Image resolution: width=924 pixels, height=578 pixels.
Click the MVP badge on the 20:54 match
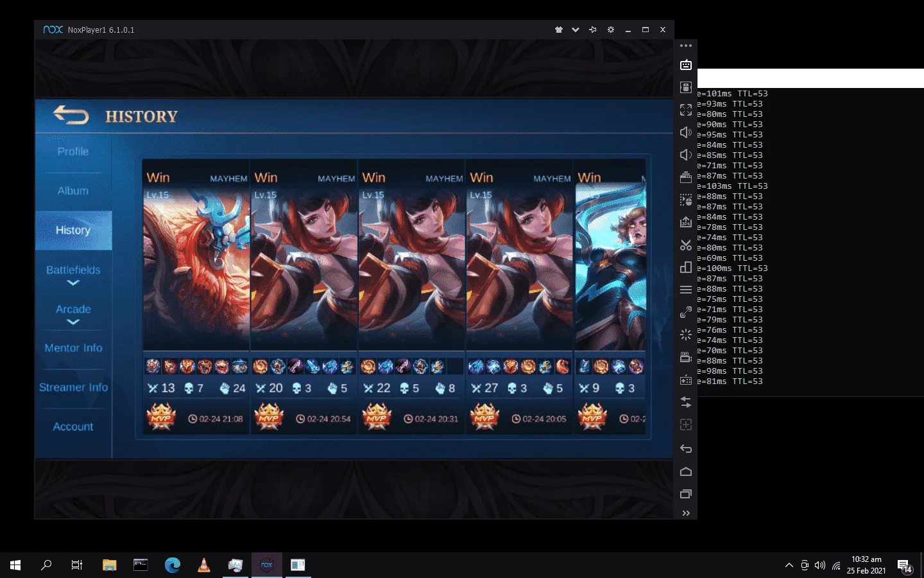[269, 416]
